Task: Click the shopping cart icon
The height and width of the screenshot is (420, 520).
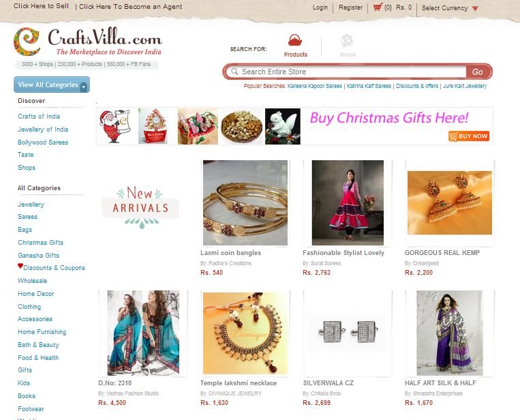Action: (x=378, y=7)
